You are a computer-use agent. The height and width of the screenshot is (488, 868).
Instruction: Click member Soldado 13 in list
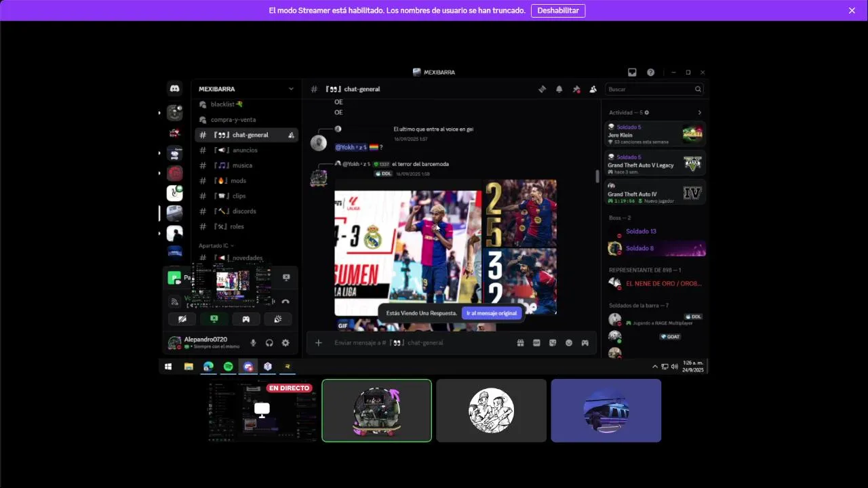pyautogui.click(x=655, y=232)
